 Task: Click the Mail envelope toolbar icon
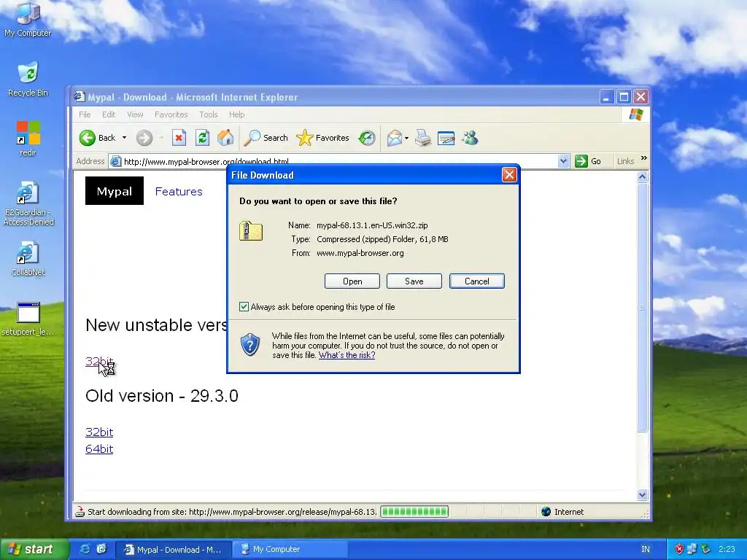(x=395, y=138)
